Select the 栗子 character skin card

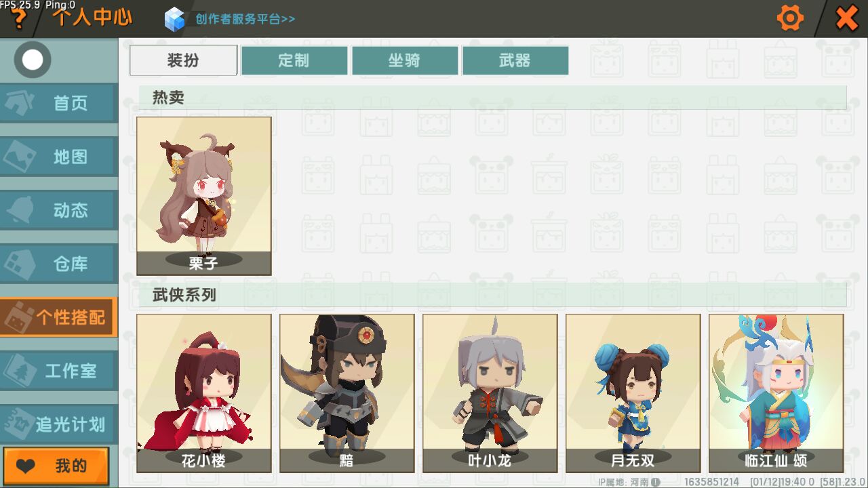(x=204, y=196)
